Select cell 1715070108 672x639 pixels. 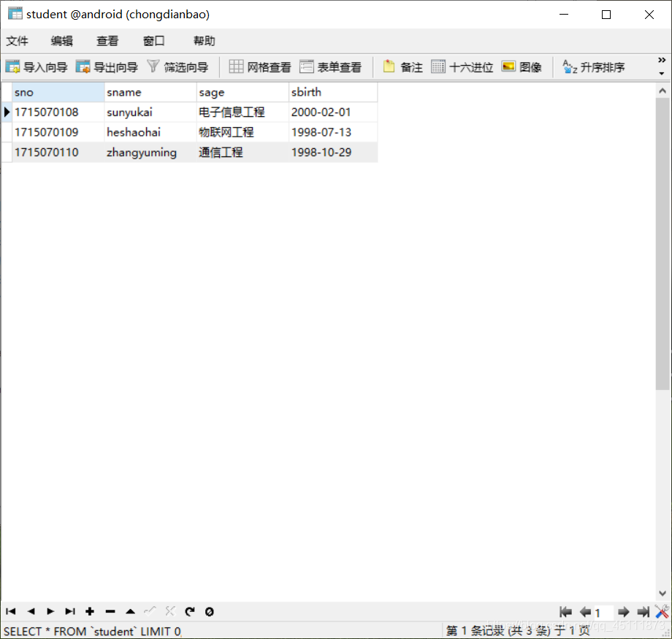58,112
